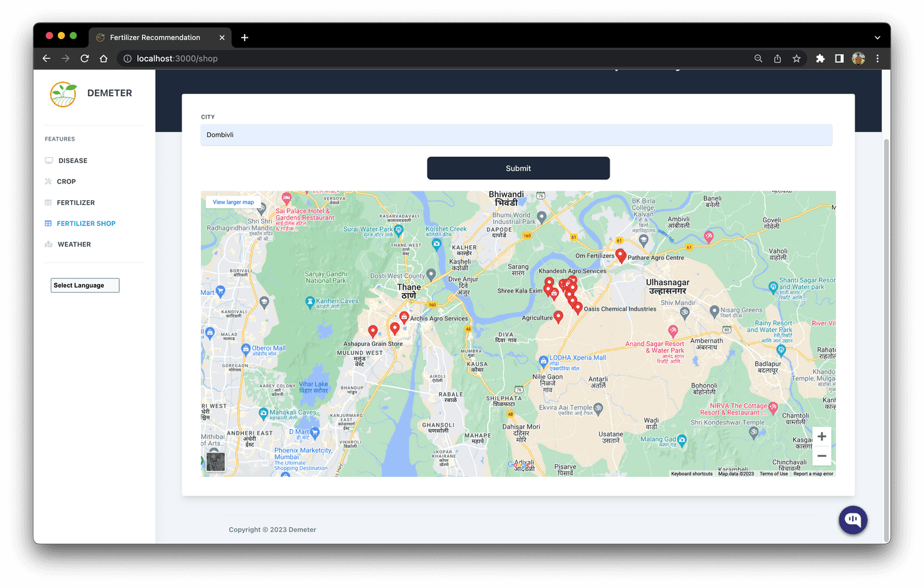
Task: Click Report a map error
Action: pyautogui.click(x=813, y=474)
